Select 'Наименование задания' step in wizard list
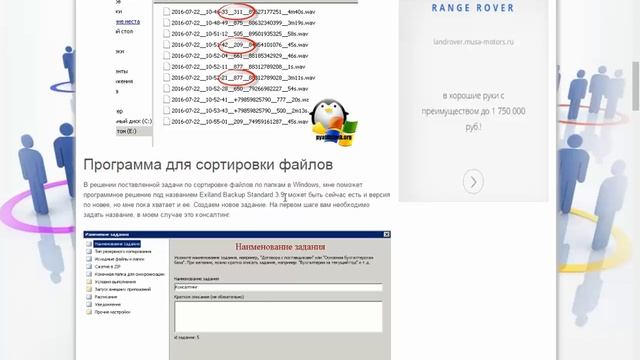The height and width of the screenshot is (360, 640). click(117, 244)
